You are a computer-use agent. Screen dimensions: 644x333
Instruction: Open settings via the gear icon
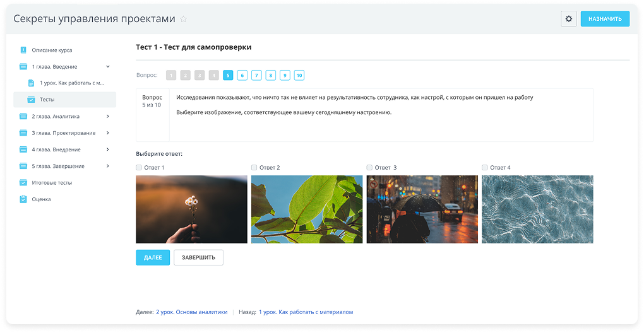tap(569, 19)
